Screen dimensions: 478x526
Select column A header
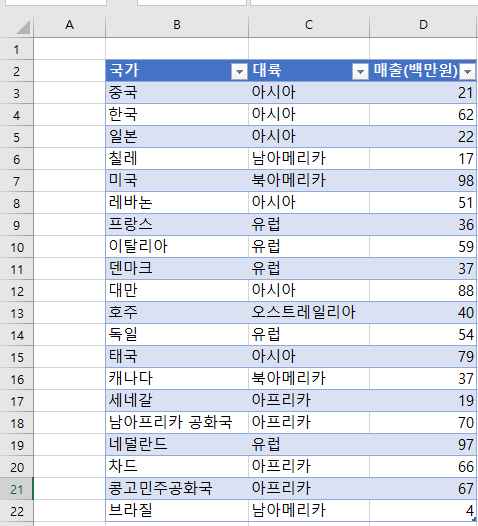click(x=69, y=25)
